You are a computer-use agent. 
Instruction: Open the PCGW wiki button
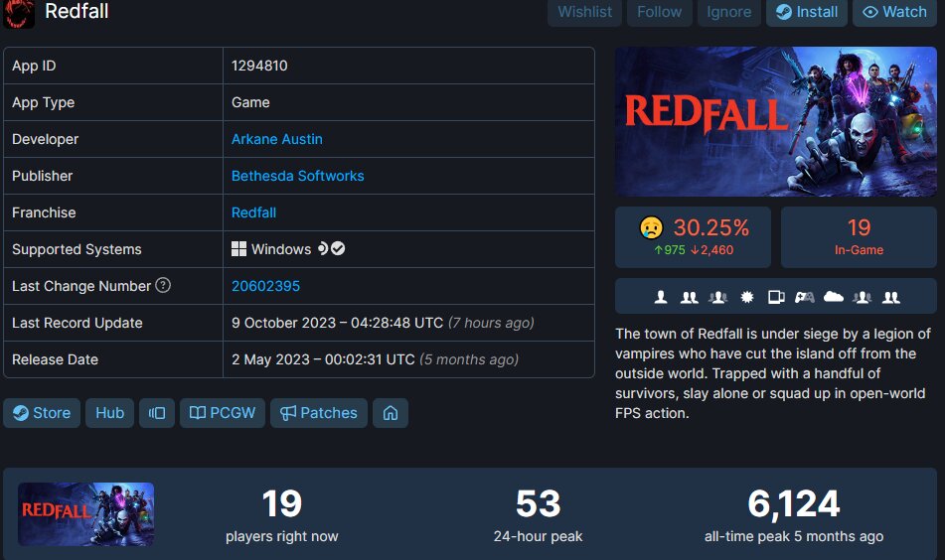223,413
